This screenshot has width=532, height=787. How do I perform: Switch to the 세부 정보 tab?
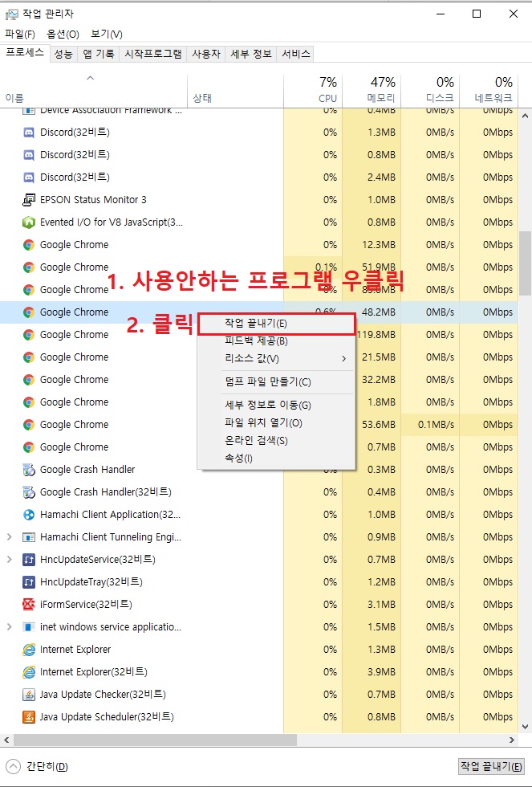click(250, 54)
